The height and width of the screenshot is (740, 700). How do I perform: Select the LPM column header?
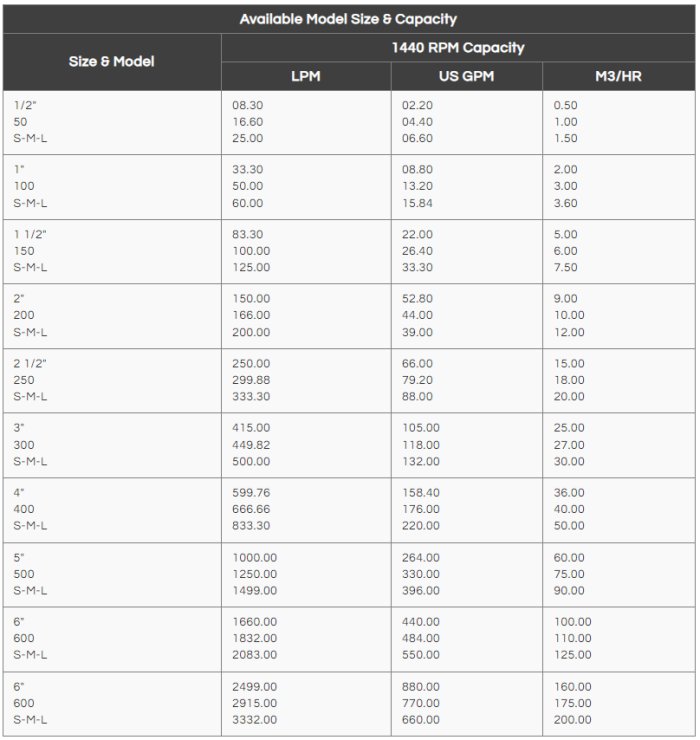[x=305, y=77]
